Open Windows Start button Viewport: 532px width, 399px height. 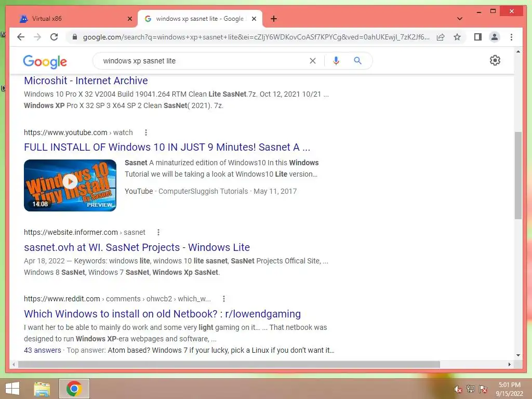coord(12,389)
